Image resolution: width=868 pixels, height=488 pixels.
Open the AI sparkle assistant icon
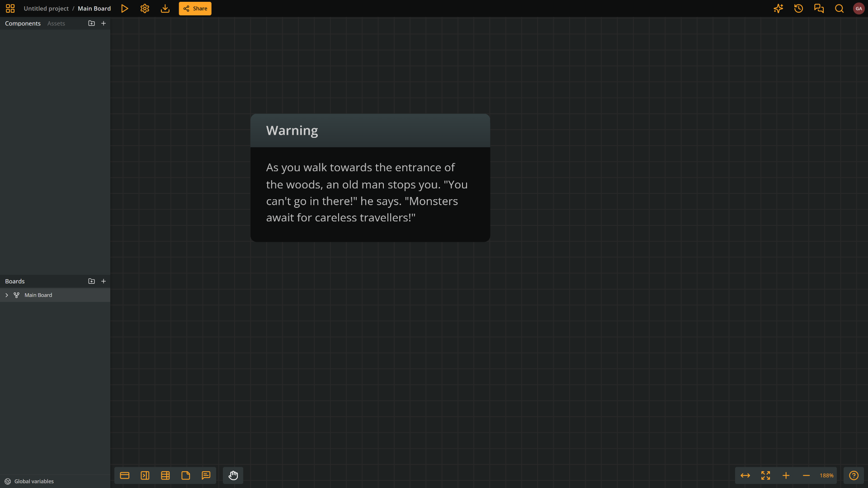(778, 9)
